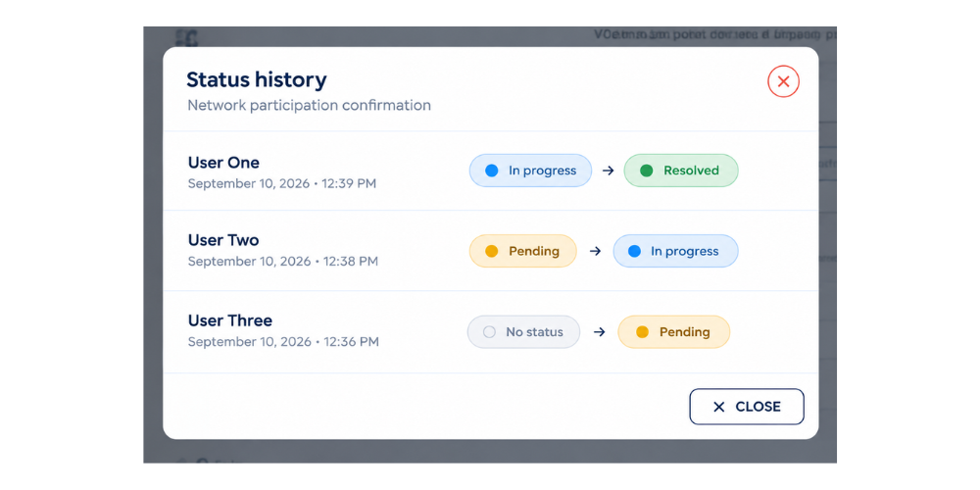
Task: Click User Two's In progress badge
Action: coord(675,251)
